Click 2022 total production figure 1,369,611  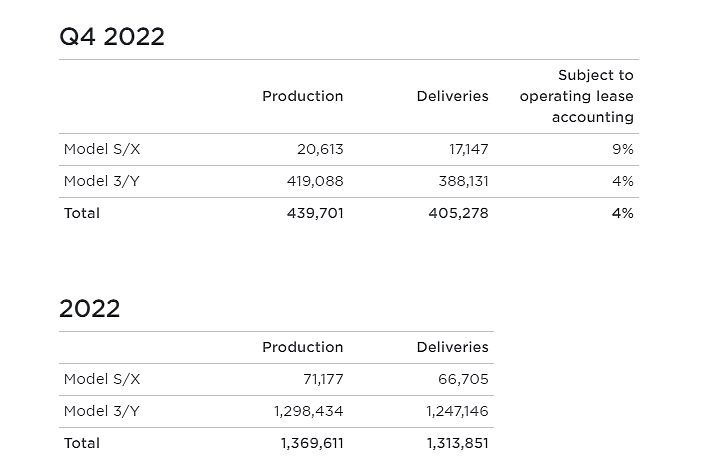pyautogui.click(x=312, y=443)
